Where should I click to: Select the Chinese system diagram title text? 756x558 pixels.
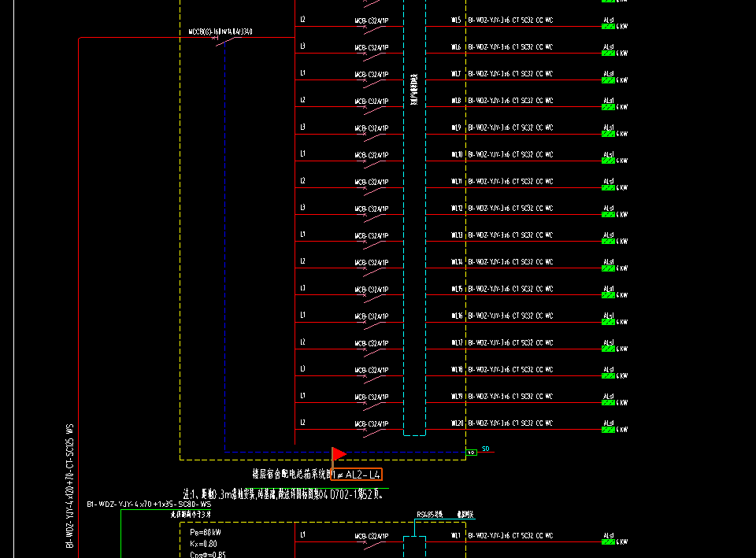(291, 474)
